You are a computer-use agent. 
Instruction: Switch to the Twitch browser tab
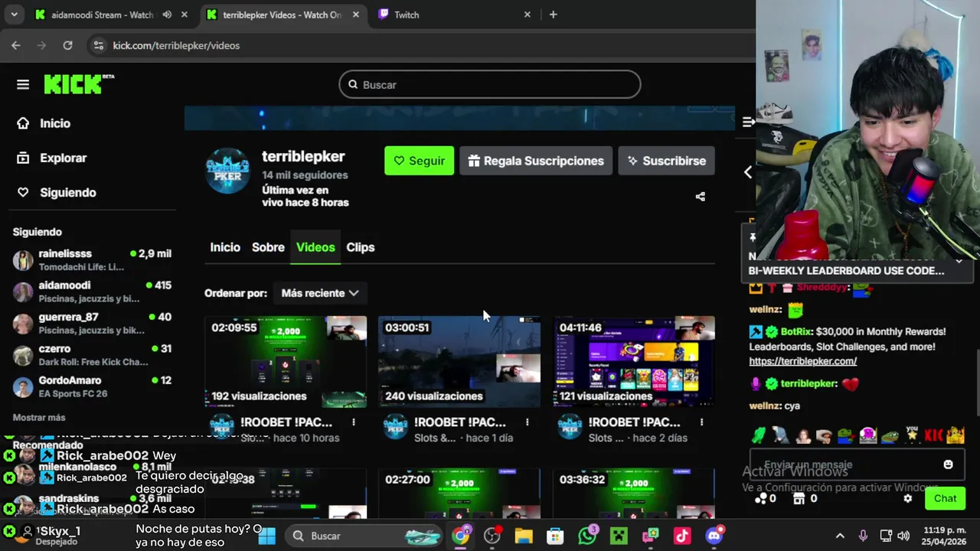454,15
